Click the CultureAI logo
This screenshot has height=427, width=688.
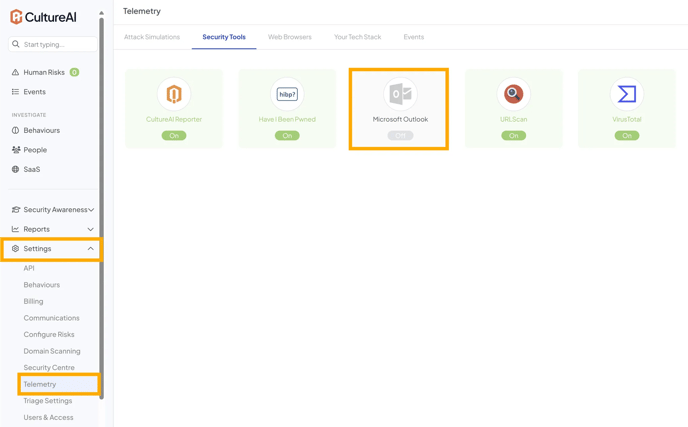(x=43, y=17)
